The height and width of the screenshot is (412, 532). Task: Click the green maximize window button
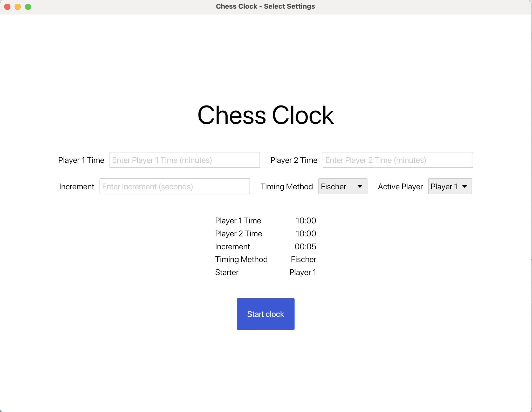coord(28,7)
